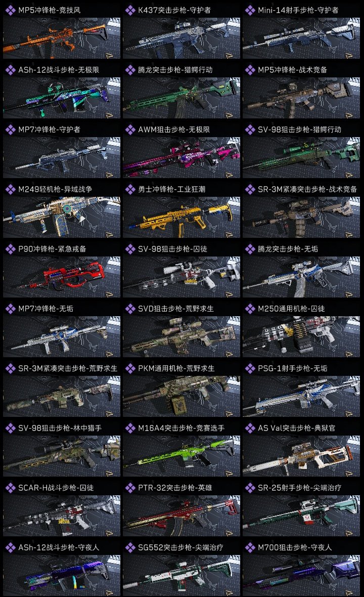
Task: Pick the green M16A4 竞赛选手 rifle image
Action: 181,456
